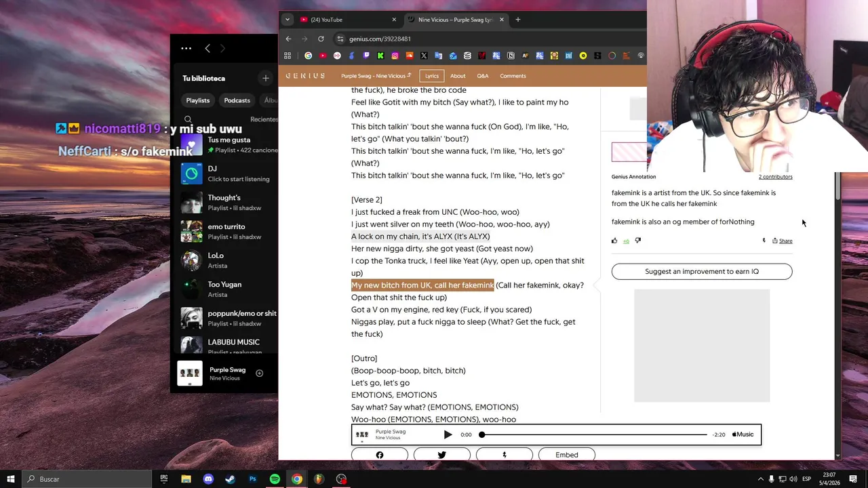Click the Windows Start button
The image size is (868, 488).
pos(11,479)
